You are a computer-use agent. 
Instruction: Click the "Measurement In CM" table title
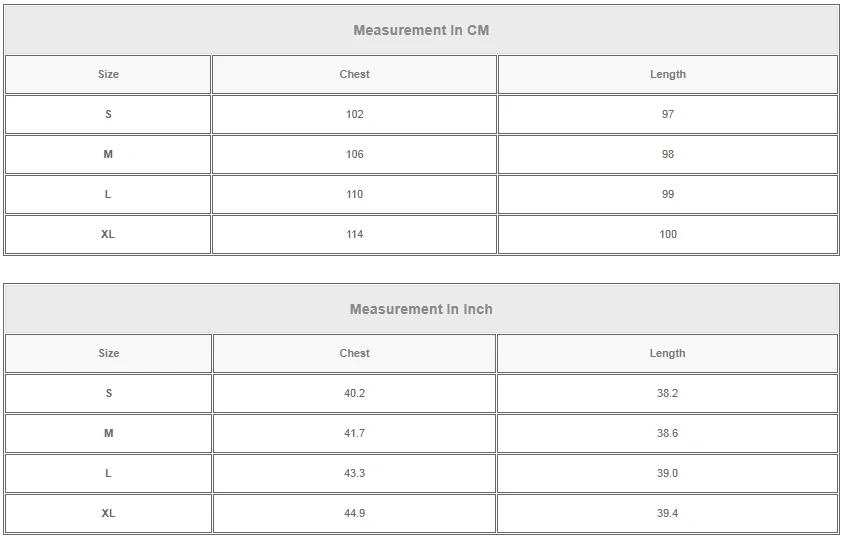tap(421, 30)
